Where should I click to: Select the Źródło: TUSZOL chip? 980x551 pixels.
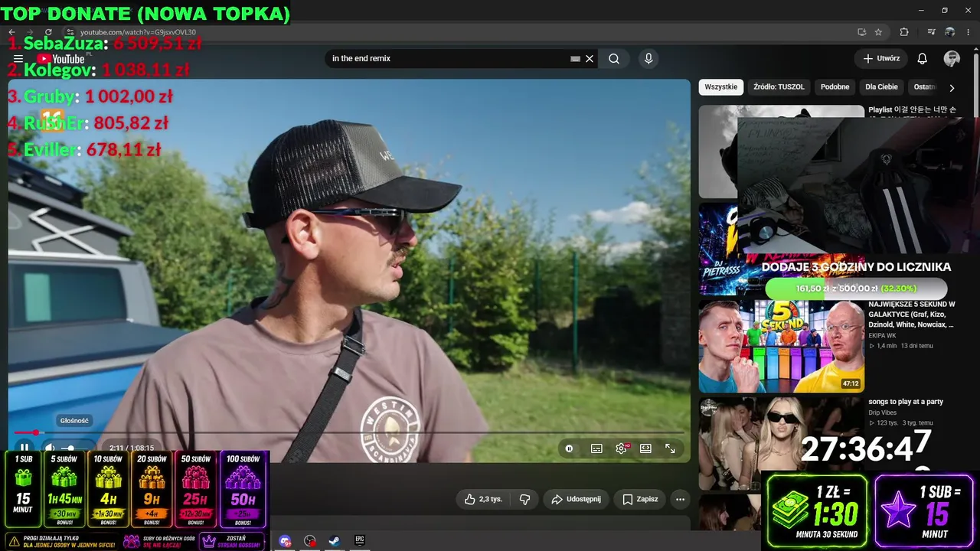point(779,86)
